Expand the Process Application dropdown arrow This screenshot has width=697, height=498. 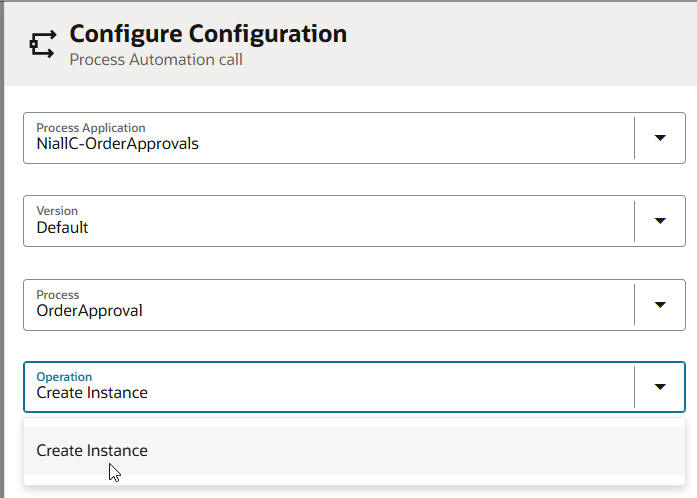click(x=660, y=138)
